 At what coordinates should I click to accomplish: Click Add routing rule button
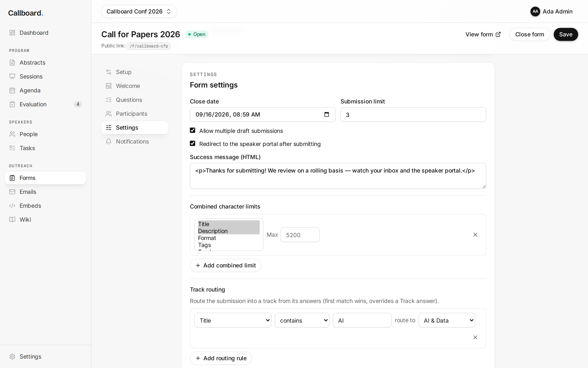pos(221,358)
